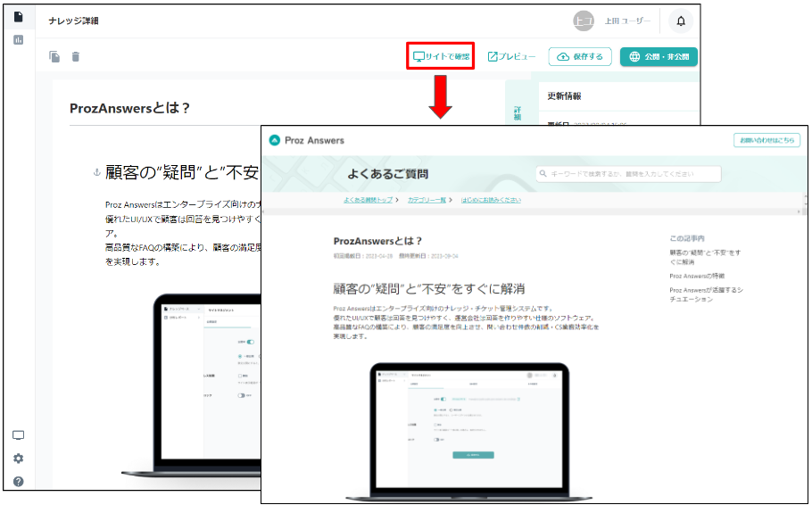Click 上田 ユーザー user name

pos(627,21)
